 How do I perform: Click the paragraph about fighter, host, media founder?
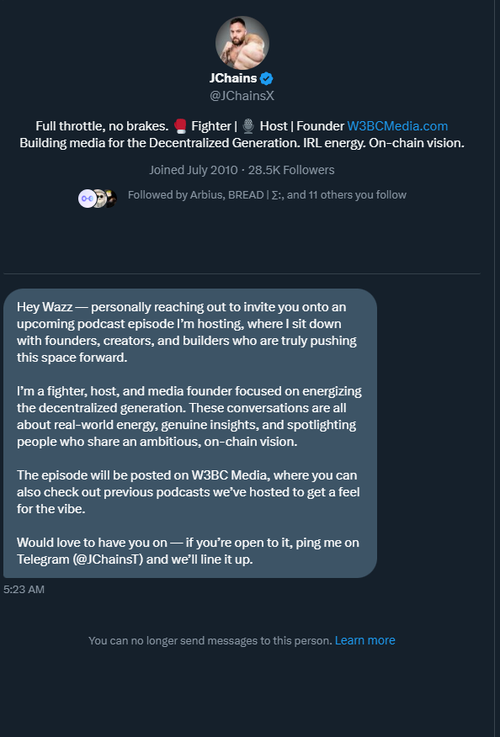pyautogui.click(x=189, y=416)
